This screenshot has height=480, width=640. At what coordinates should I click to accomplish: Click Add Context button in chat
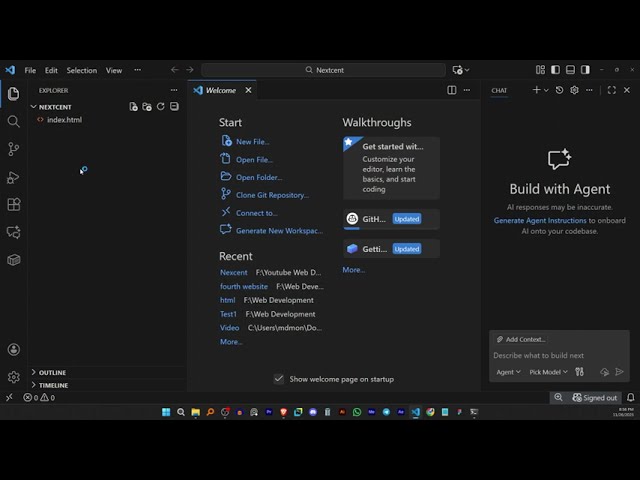(521, 339)
